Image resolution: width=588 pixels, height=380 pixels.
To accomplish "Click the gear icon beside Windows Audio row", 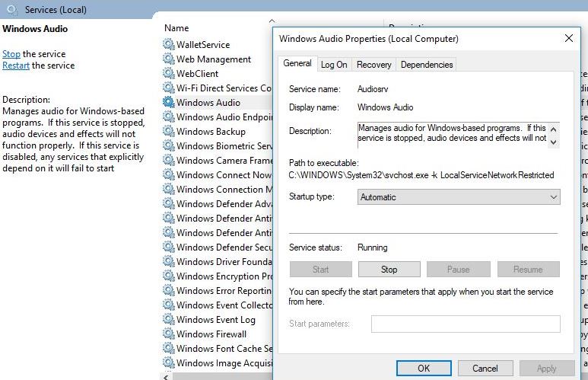I will (169, 103).
